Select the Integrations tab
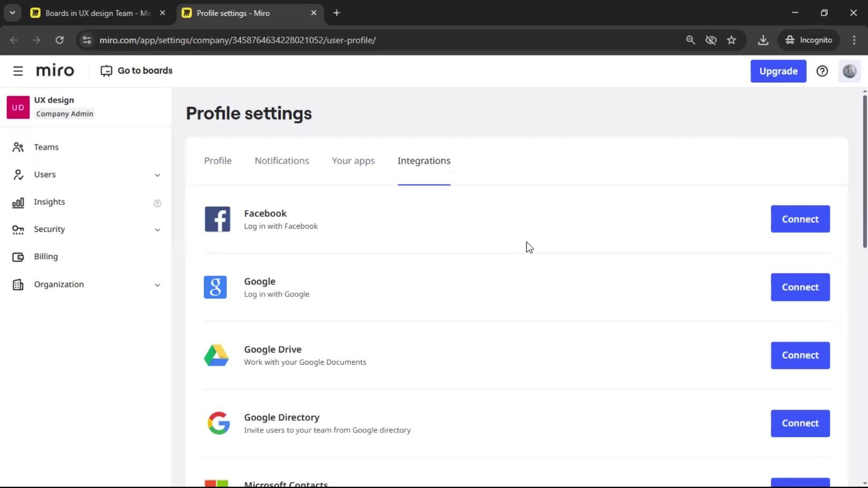 tap(424, 161)
